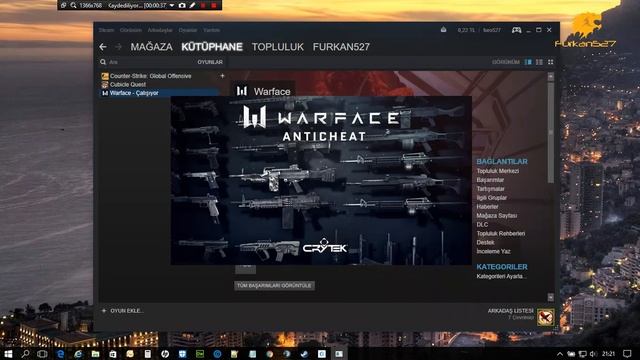
Task: Open Kategorileri Ayarla link
Action: (501, 276)
